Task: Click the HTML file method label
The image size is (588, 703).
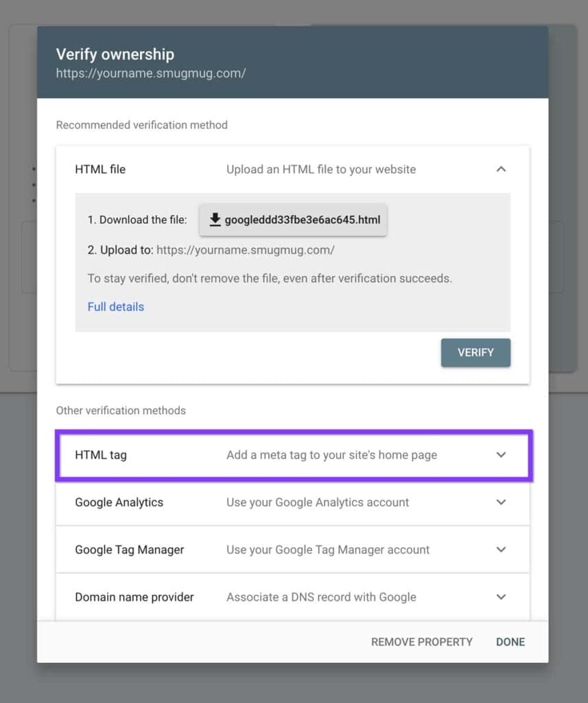Action: [99, 170]
